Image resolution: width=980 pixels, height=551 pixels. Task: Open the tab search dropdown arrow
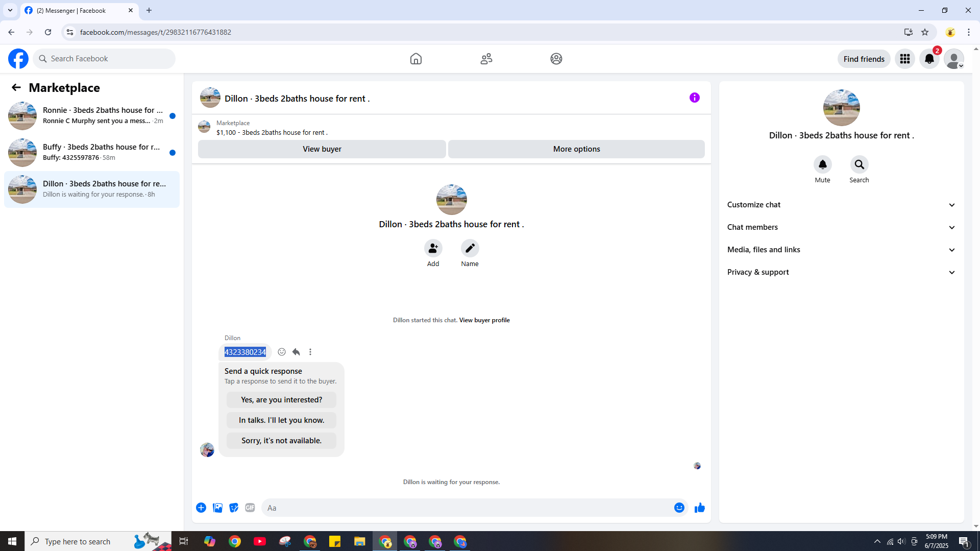coord(10,10)
